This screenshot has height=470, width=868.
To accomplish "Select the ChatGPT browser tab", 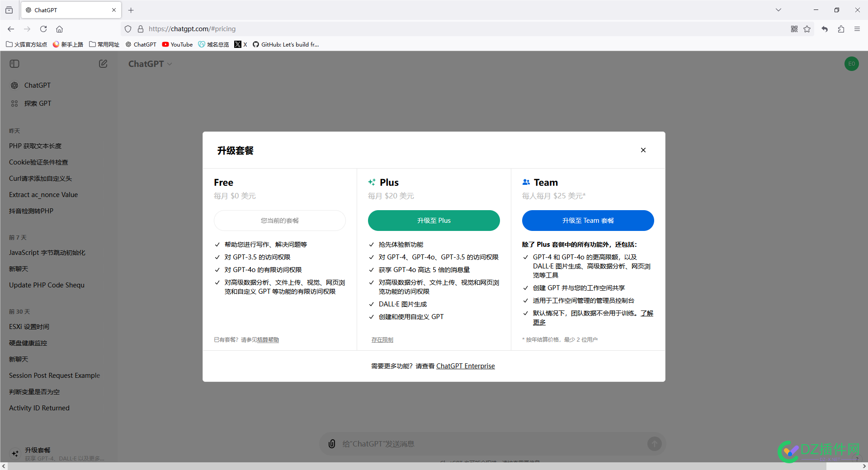I will 71,10.
